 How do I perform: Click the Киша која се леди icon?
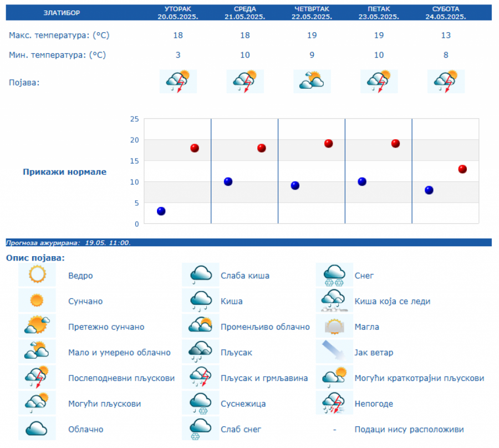click(x=334, y=301)
